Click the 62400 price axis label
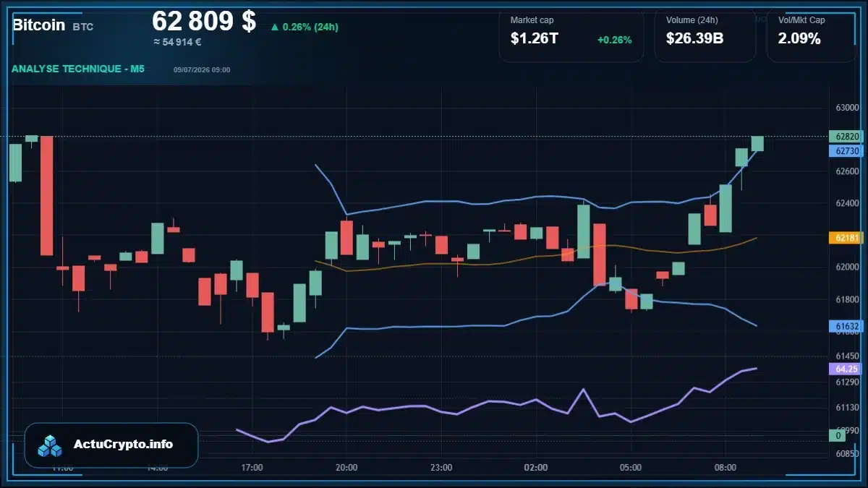Viewport: 868px width, 488px height. click(x=847, y=203)
